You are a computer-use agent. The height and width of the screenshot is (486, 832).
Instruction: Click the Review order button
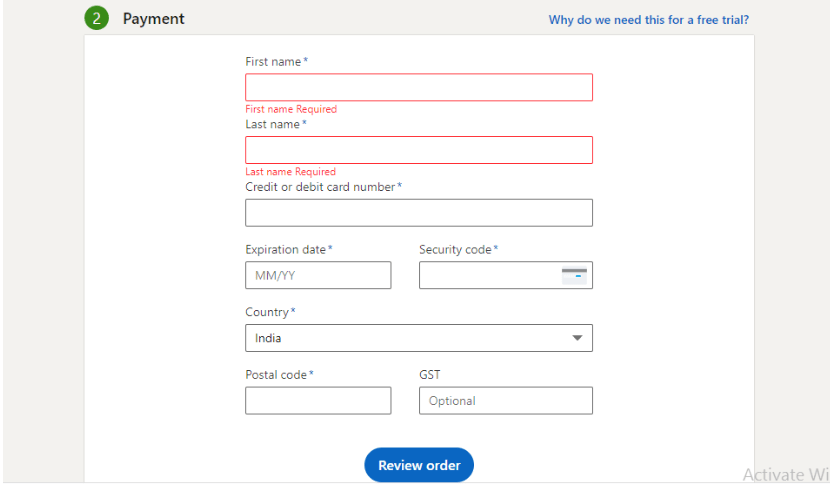pos(419,465)
